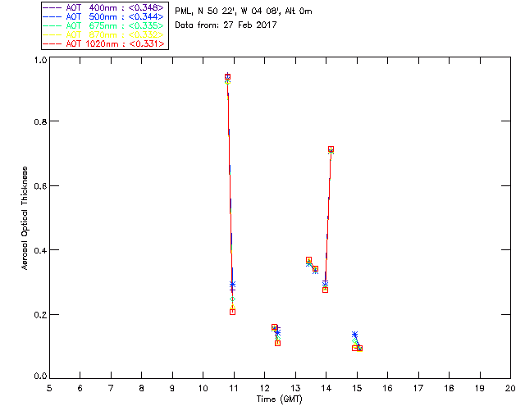Select the red square marker near 0.11 at 12.4h
The height and width of the screenshot is (420, 525).
click(277, 344)
